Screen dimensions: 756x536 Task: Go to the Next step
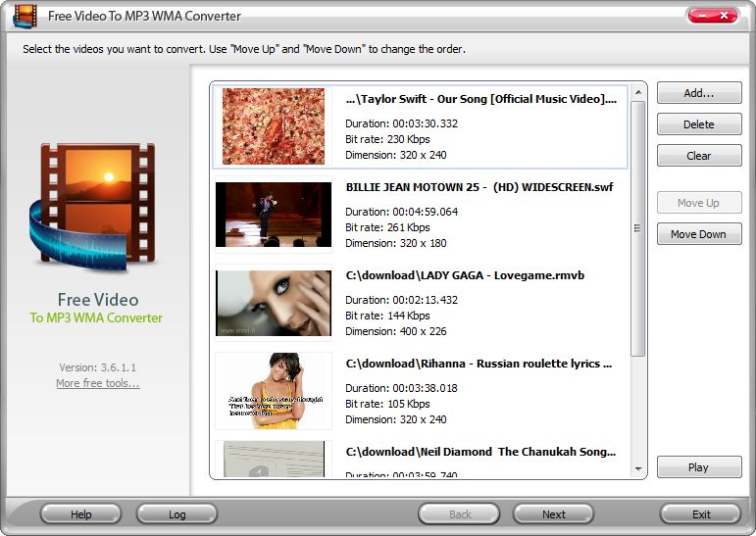pyautogui.click(x=553, y=514)
